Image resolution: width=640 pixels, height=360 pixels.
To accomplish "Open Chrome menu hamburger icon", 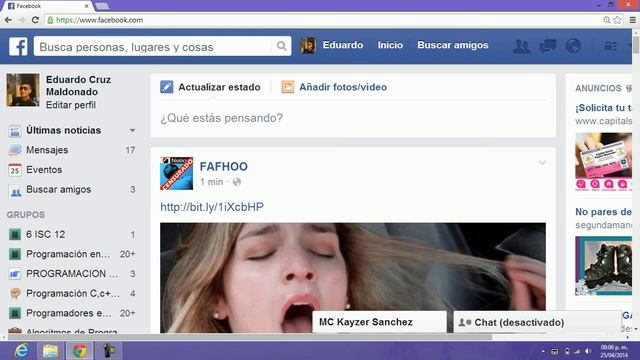I will coord(632,20).
